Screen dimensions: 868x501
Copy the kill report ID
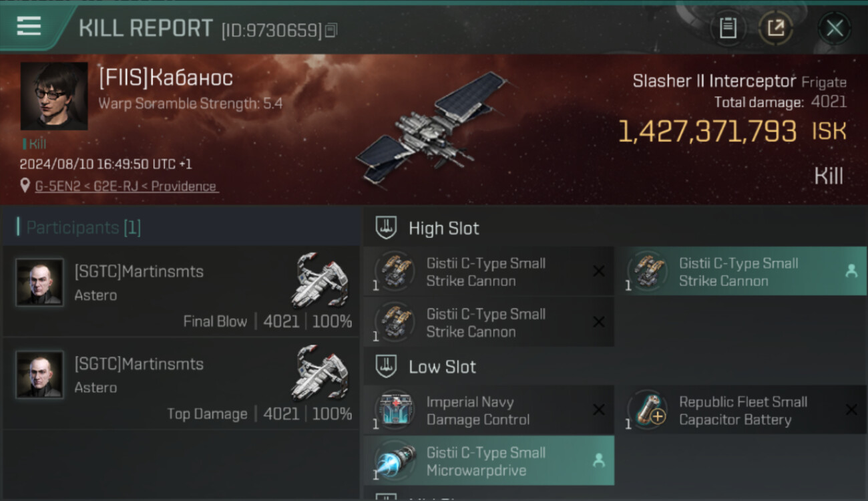coord(331,30)
